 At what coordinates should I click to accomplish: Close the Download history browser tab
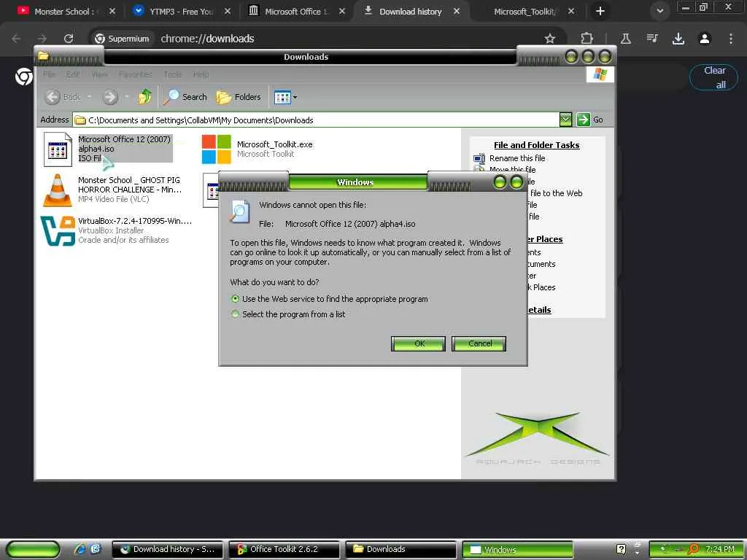457,11
